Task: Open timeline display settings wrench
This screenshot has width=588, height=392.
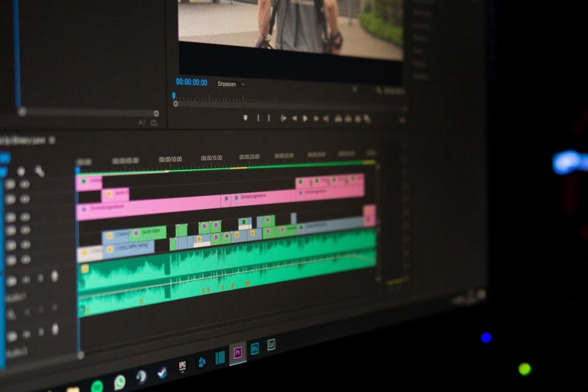Action: coord(39,171)
